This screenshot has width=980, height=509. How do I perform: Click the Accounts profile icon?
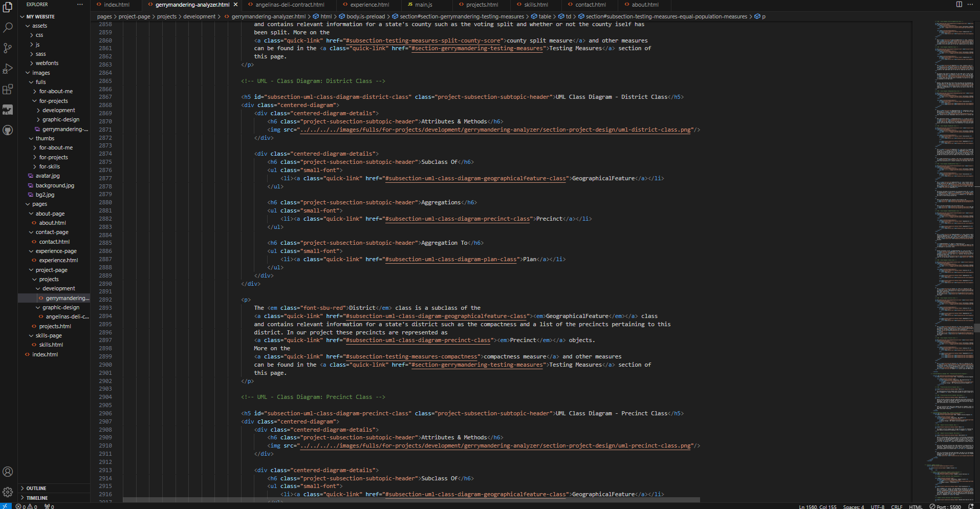click(8, 472)
